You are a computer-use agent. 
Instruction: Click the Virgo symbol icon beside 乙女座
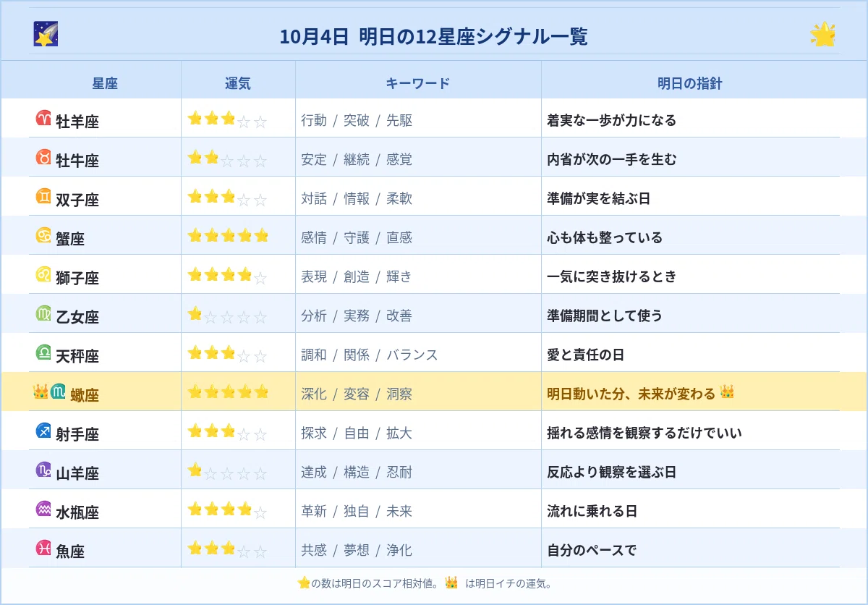(43, 313)
